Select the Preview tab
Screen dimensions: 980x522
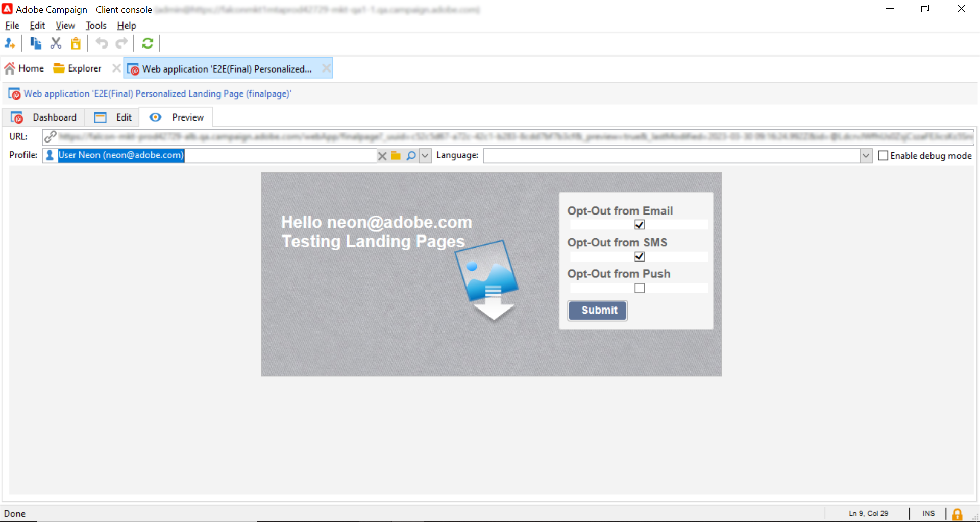click(x=176, y=117)
